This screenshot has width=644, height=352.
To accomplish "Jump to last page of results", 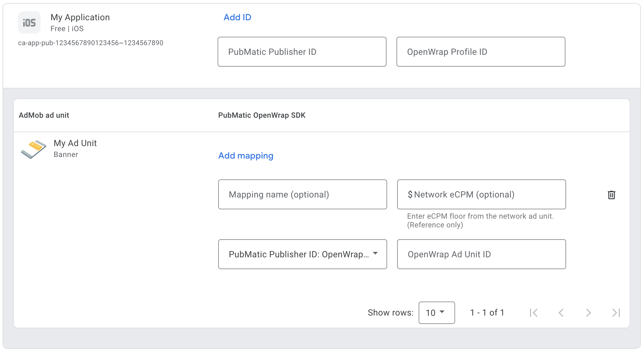I will coord(616,313).
